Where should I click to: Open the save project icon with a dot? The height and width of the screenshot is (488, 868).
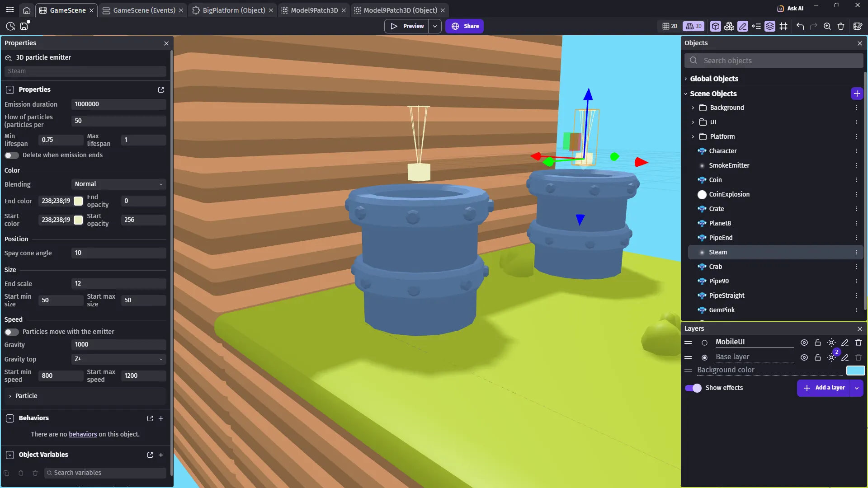(x=24, y=26)
